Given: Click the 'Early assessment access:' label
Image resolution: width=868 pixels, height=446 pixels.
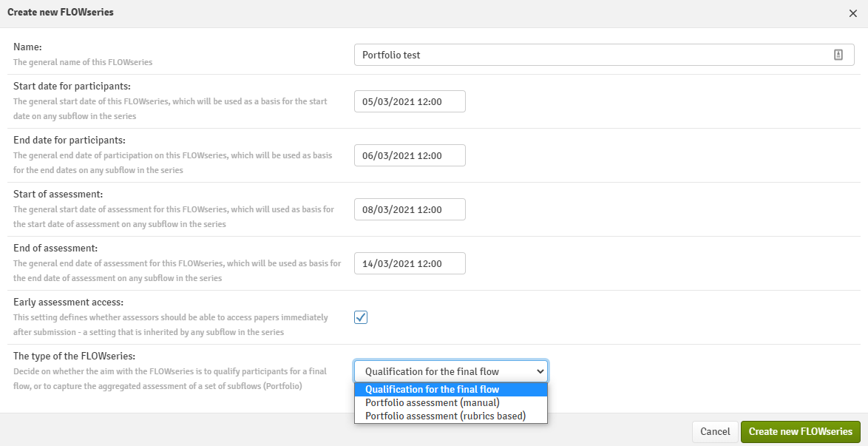Looking at the screenshot, I should 68,303.
